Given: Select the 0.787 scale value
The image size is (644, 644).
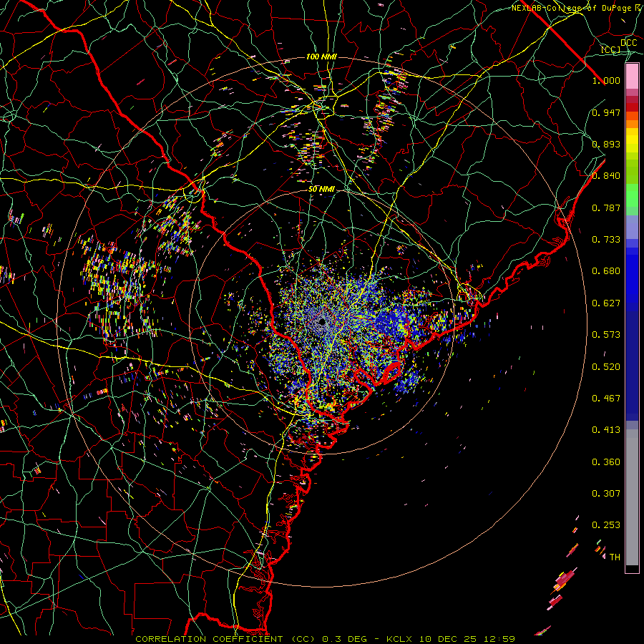Looking at the screenshot, I should click(x=606, y=208).
